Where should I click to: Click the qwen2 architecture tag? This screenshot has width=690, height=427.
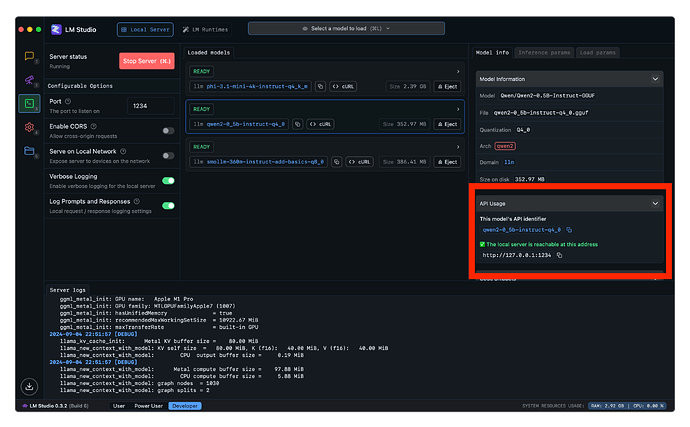tap(505, 146)
